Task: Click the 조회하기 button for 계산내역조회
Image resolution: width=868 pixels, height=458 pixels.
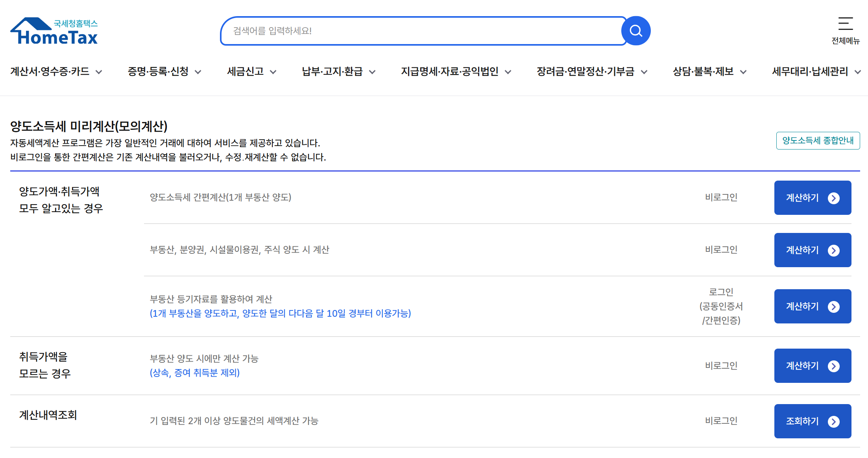Action: tap(803, 421)
